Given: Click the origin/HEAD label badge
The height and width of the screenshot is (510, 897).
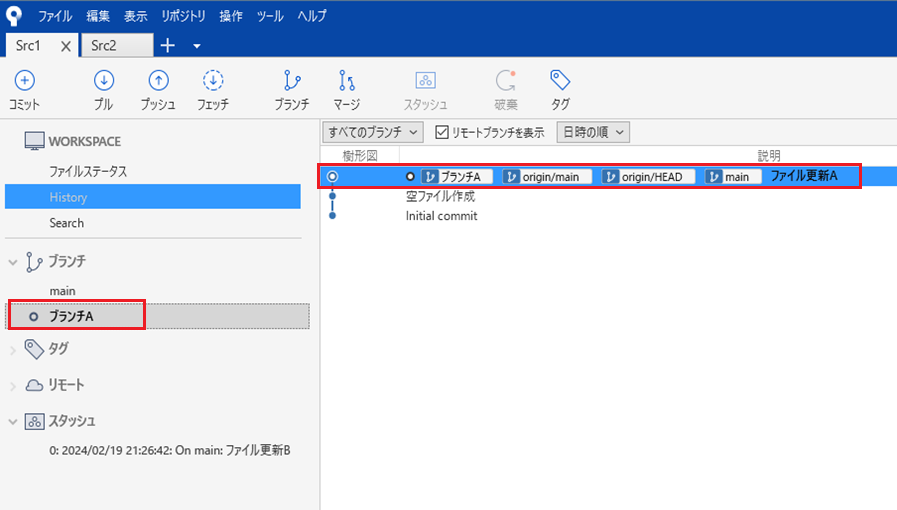Looking at the screenshot, I should [x=648, y=177].
